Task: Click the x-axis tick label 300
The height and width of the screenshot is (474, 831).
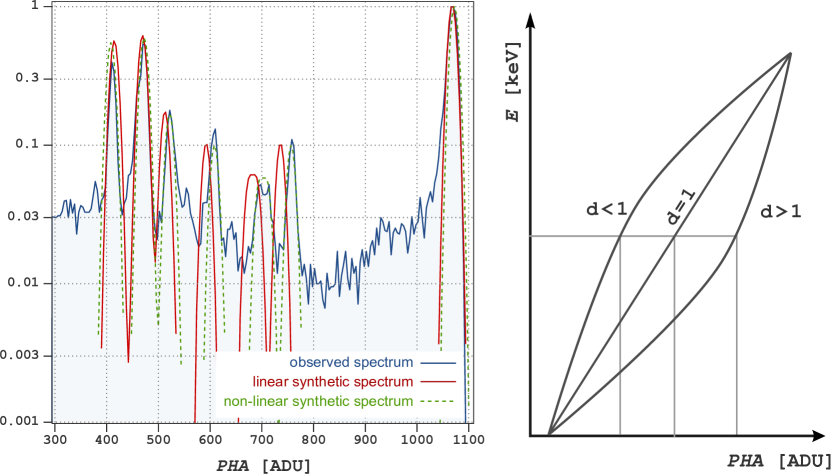Action: (x=55, y=440)
